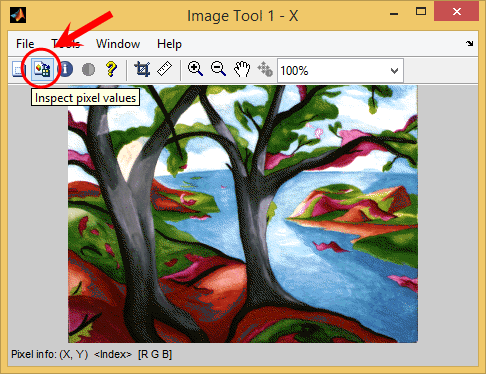Viewport: 486px width, 374px height.
Task: Click on the painting image of trees
Action: click(243, 214)
